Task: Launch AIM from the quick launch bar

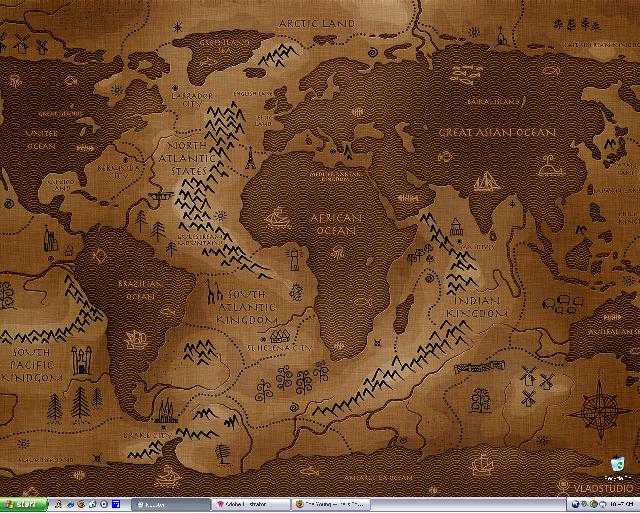Action: (58, 504)
